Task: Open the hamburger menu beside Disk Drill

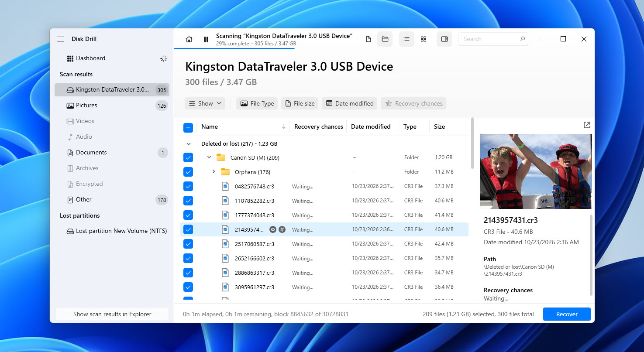Action: click(61, 39)
